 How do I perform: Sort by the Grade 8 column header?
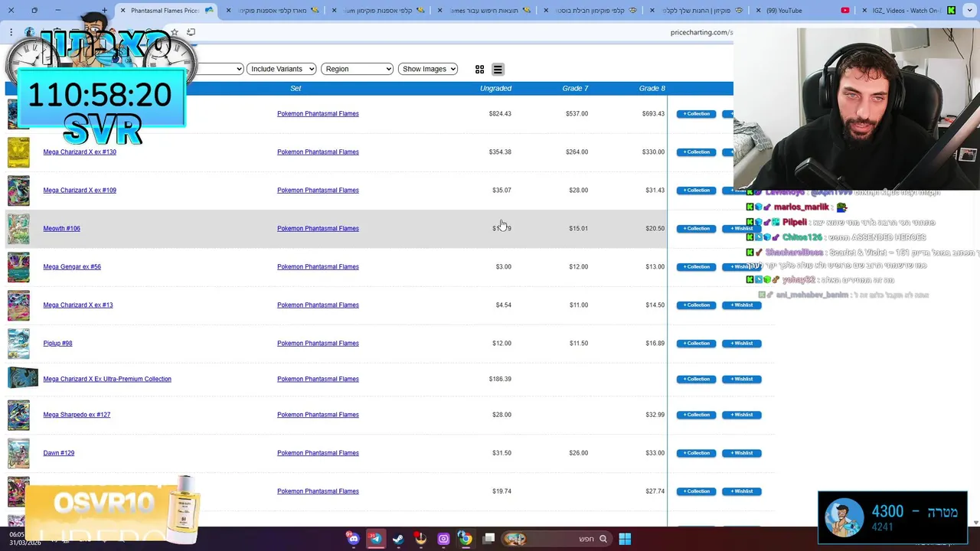652,88
